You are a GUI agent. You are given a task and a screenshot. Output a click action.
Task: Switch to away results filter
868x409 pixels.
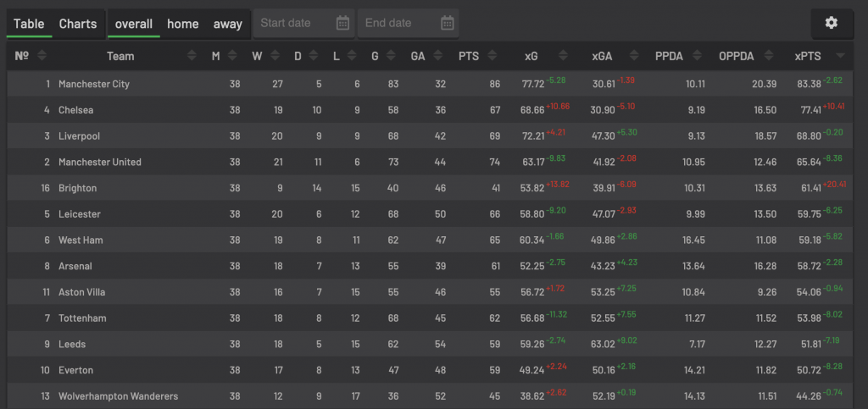(x=227, y=24)
